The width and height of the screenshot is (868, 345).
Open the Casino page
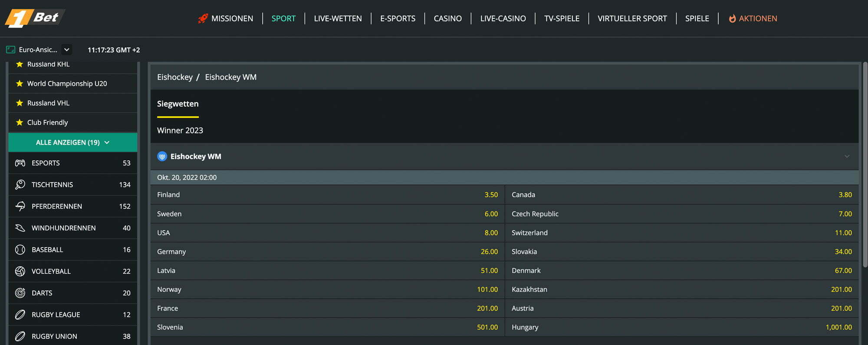pyautogui.click(x=447, y=18)
